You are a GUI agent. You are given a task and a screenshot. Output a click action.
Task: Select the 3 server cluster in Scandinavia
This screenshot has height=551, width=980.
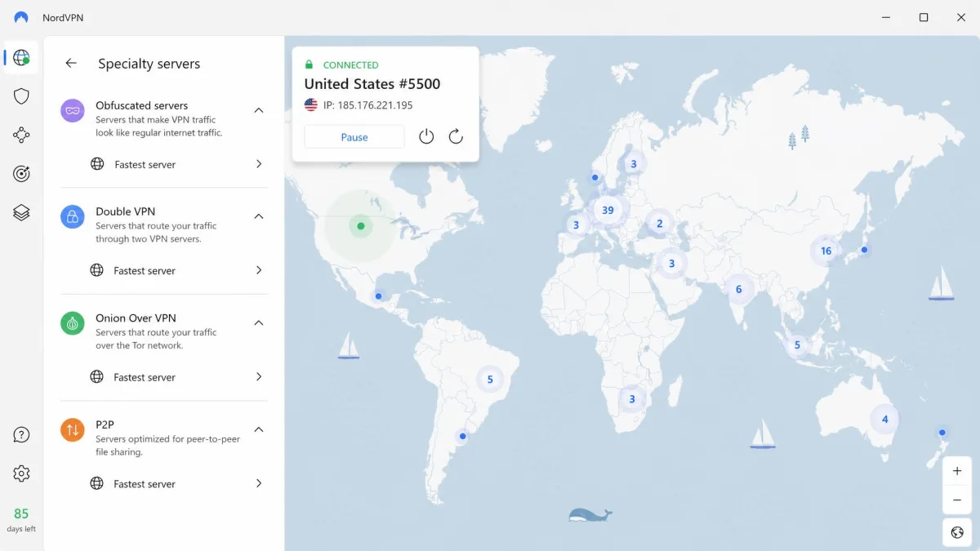click(633, 164)
